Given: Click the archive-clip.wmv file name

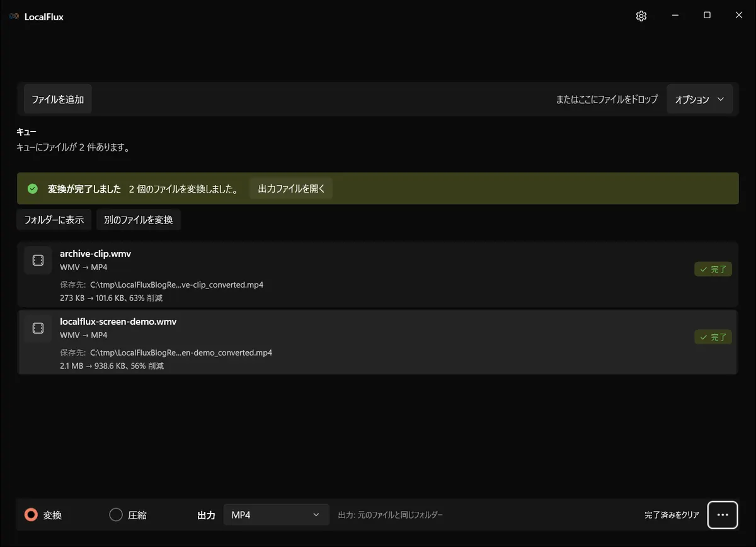Looking at the screenshot, I should [95, 254].
